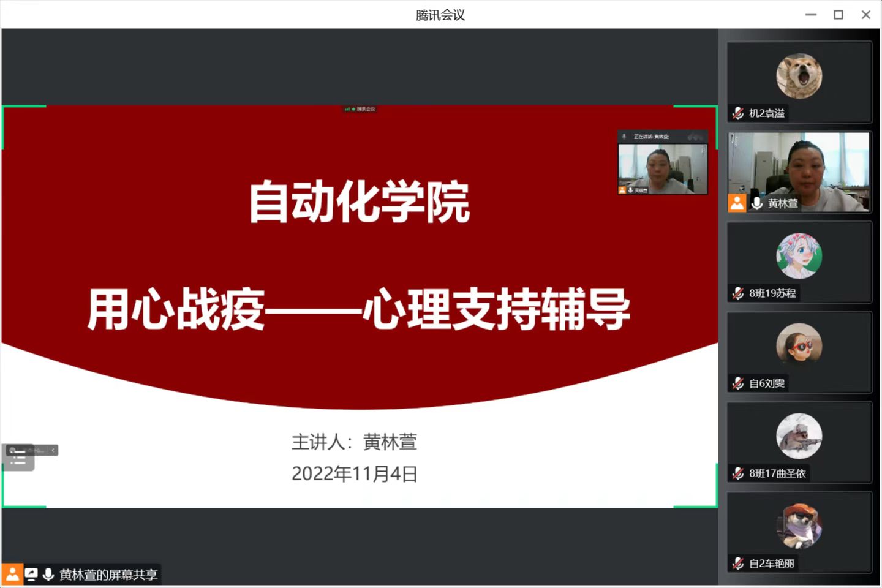Click the microphone icon beside 黄林萱的屏幕共享

[48, 575]
